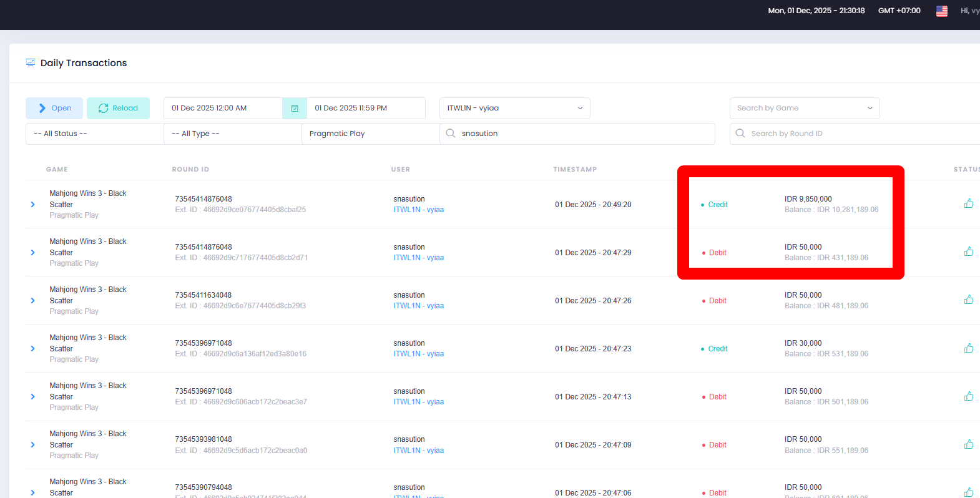Expand the row with timestamp 20:47:29
Viewport: 980px width, 498px height.
pyautogui.click(x=33, y=253)
